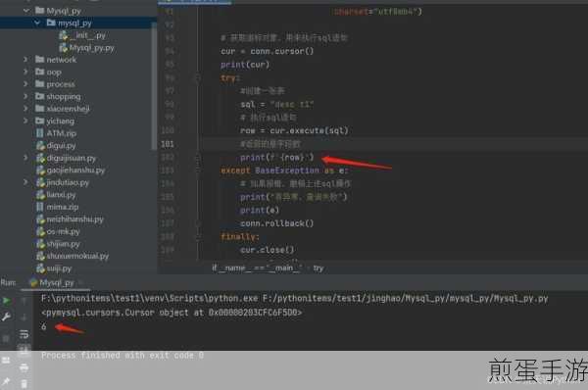
Task: Click the stop process icon in Run panel
Action: pyautogui.click(x=7, y=339)
